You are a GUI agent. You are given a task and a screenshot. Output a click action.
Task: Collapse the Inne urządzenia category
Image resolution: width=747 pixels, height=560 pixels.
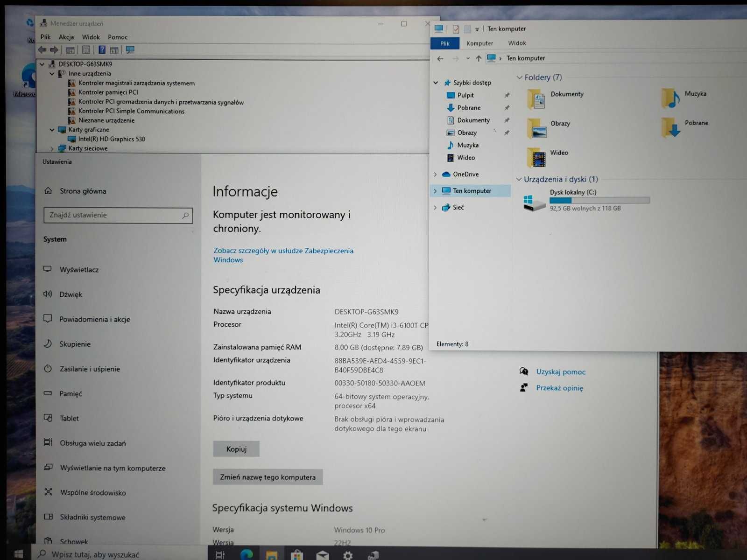point(52,74)
